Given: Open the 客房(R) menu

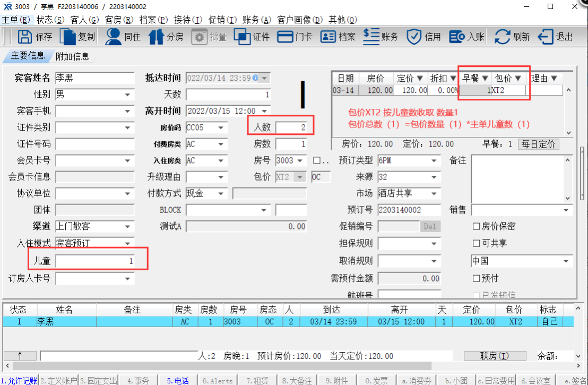Looking at the screenshot, I should click(x=119, y=20).
